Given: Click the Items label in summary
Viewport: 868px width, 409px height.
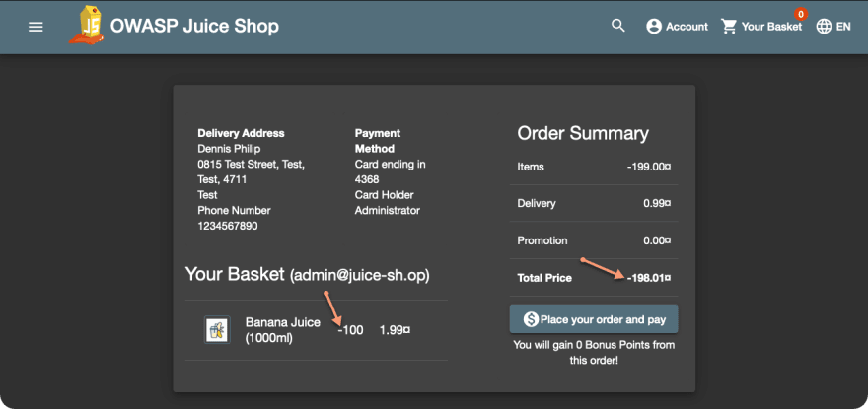Looking at the screenshot, I should [x=531, y=167].
